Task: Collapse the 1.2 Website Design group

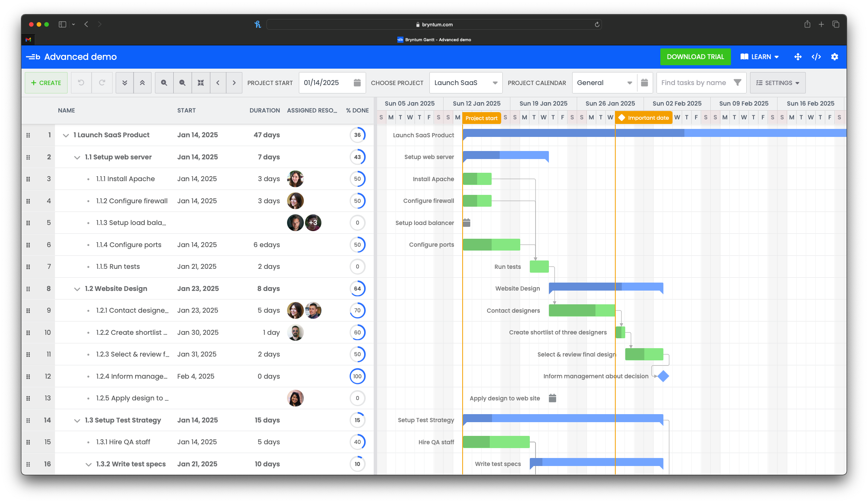Action: pos(77,289)
